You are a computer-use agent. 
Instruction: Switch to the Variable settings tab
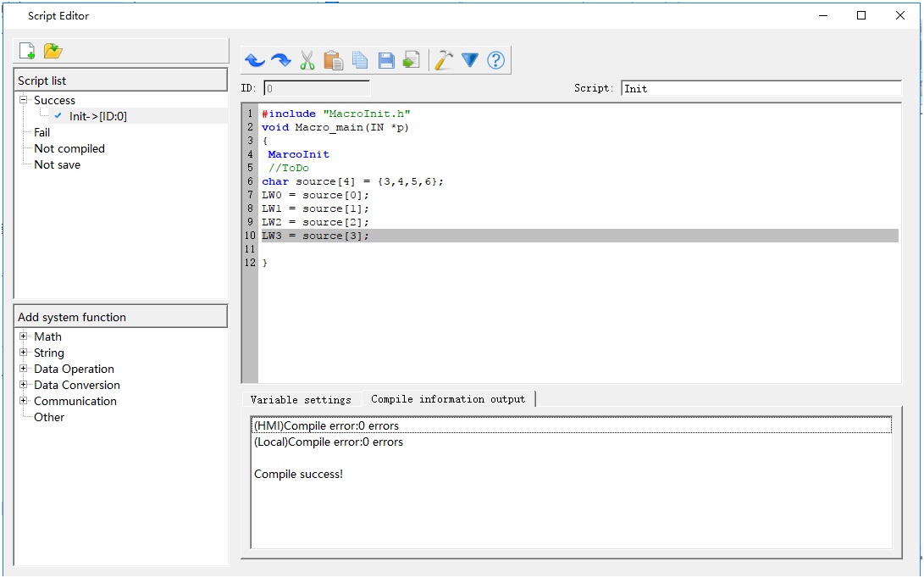[301, 399]
